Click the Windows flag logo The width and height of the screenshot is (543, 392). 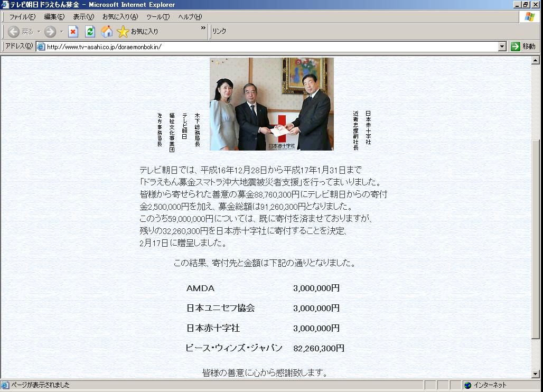coord(529,16)
